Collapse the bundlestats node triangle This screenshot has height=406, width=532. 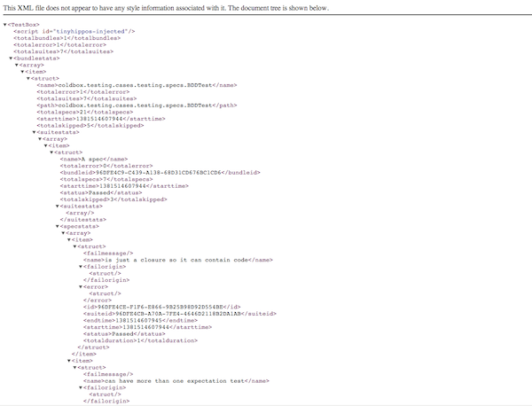point(10,59)
